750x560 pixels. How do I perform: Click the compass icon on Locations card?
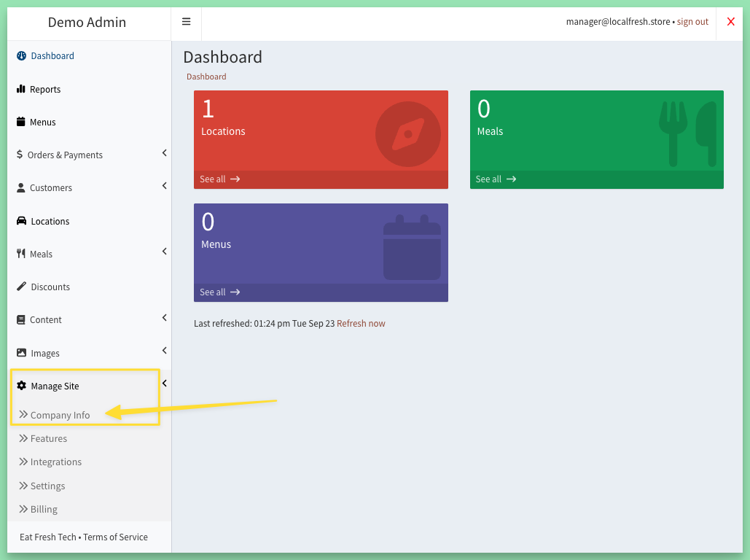pos(408,134)
